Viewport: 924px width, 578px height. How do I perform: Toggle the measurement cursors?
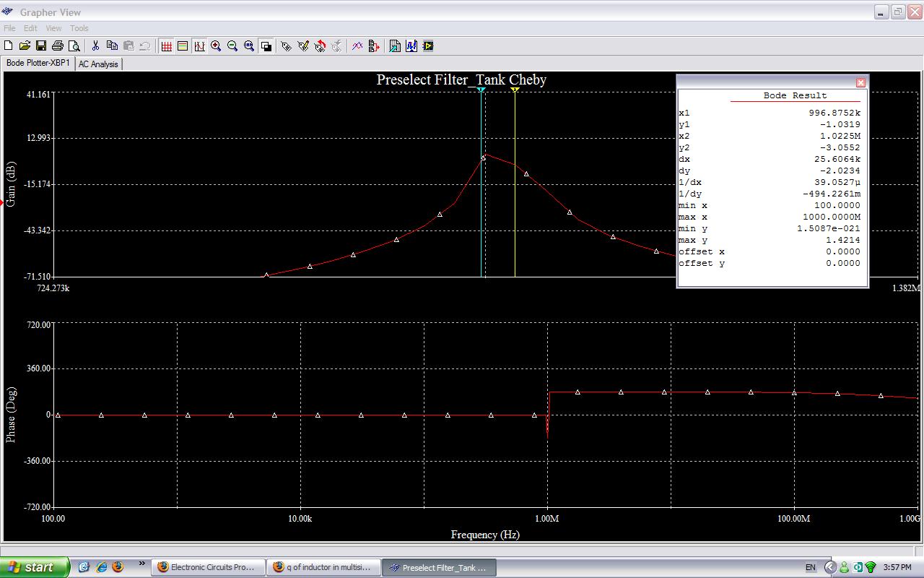(199, 46)
